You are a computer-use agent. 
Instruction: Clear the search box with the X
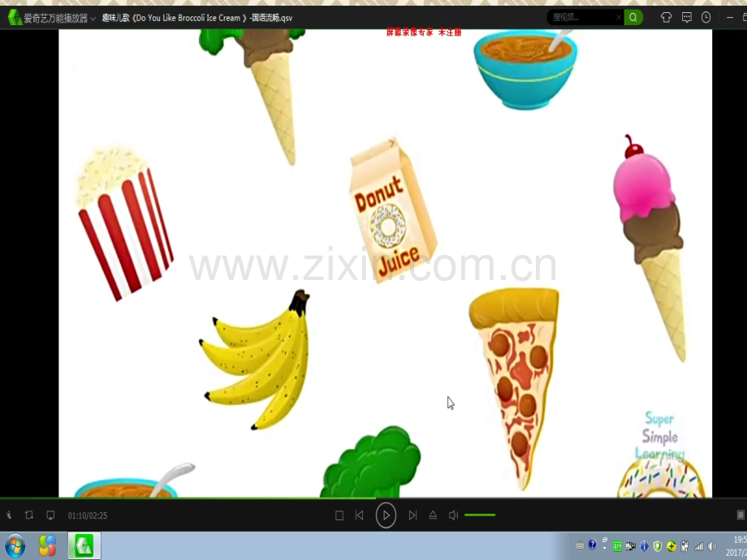(x=619, y=17)
